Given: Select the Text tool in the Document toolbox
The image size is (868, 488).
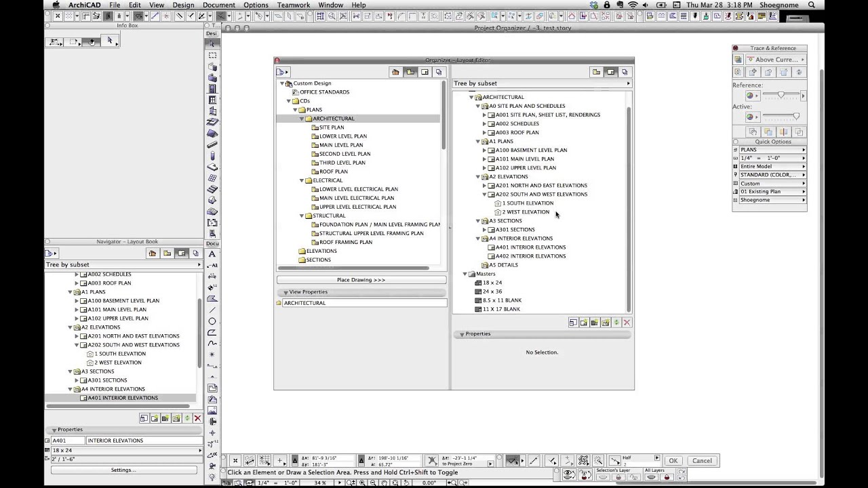Looking at the screenshot, I should coord(212,253).
